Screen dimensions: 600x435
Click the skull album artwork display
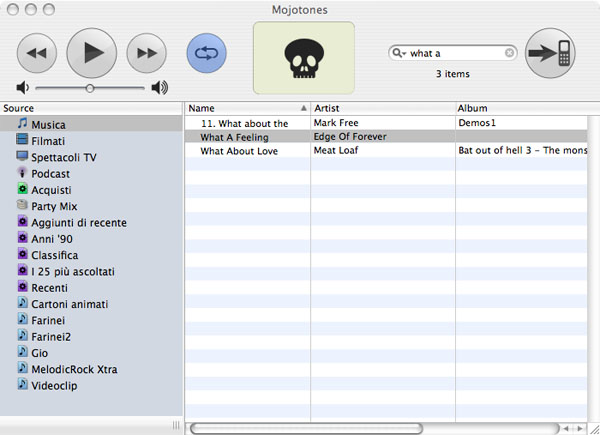[x=304, y=58]
